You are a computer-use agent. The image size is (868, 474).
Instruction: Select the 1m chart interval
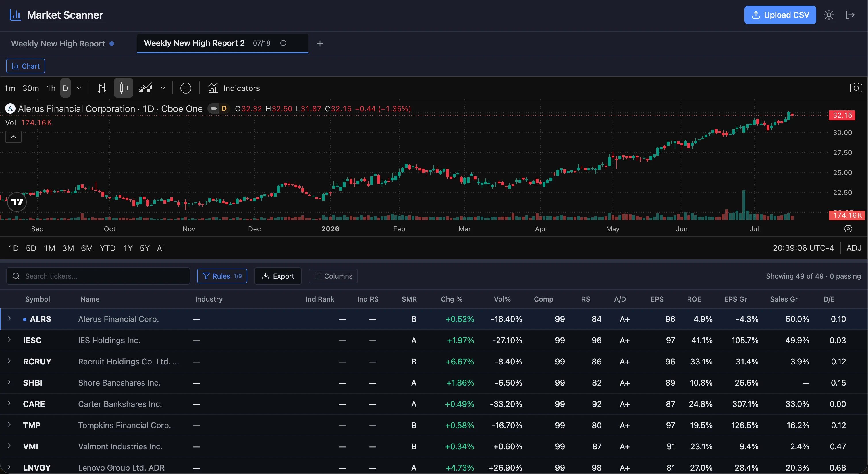tap(10, 88)
